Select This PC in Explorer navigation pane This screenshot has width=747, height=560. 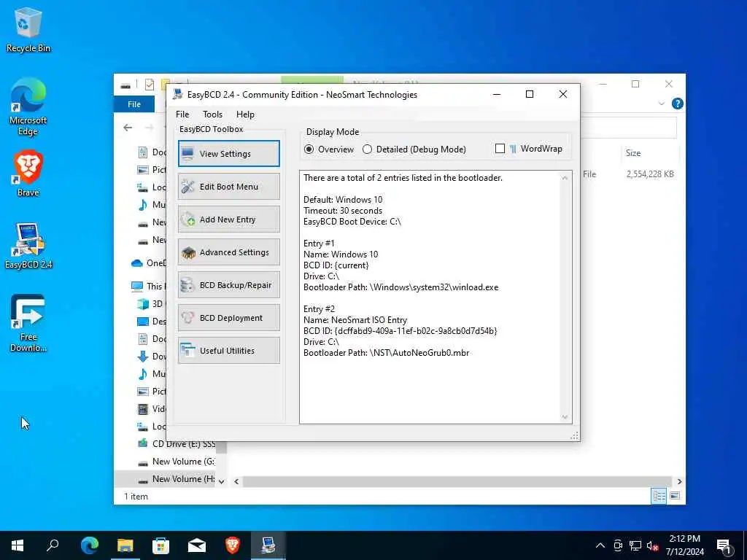coord(147,286)
